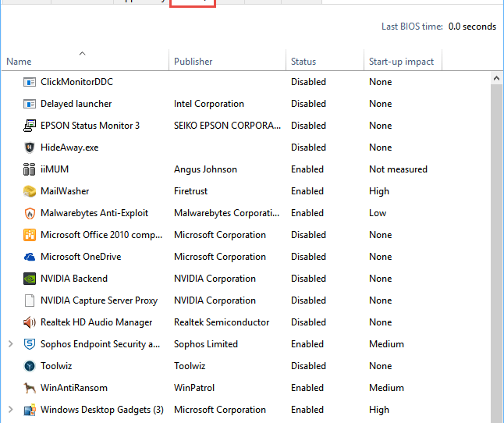The width and height of the screenshot is (504, 423).
Task: Click the Intel Corporation publisher cell
Action: tap(209, 104)
